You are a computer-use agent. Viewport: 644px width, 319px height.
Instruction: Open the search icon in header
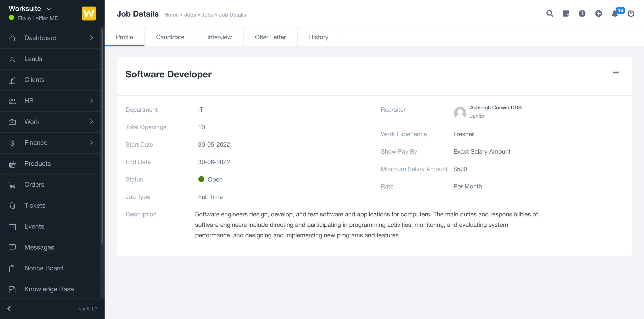pos(549,14)
